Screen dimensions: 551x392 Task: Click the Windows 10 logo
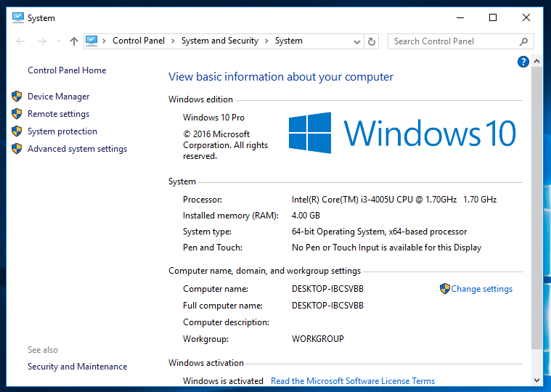[402, 133]
